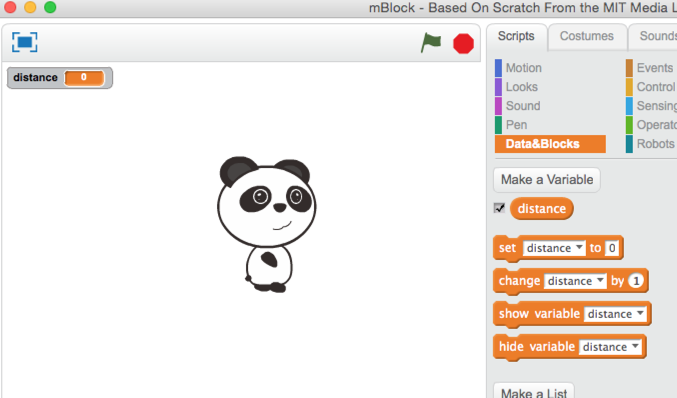Click the red stop sign button

pos(463,44)
